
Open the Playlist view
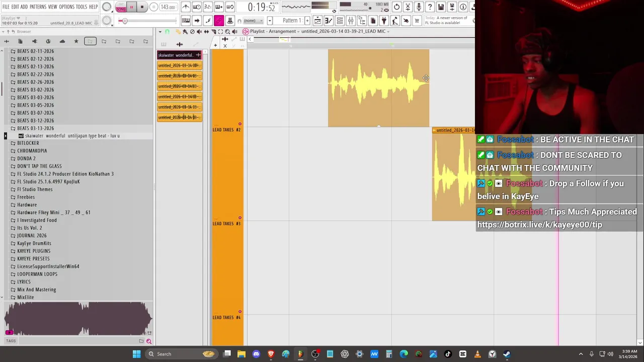317,21
